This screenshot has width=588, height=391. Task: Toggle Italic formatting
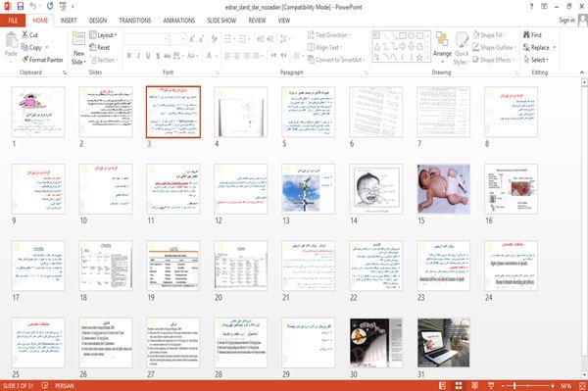(x=138, y=56)
